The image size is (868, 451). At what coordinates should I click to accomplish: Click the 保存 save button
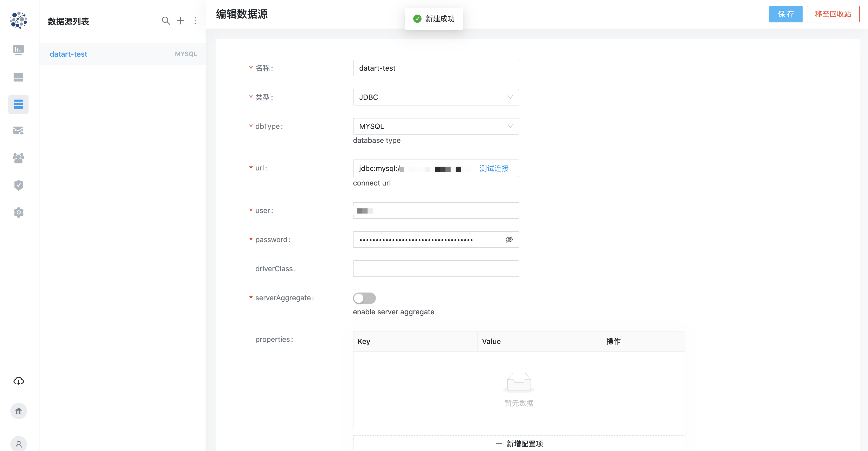(x=785, y=14)
